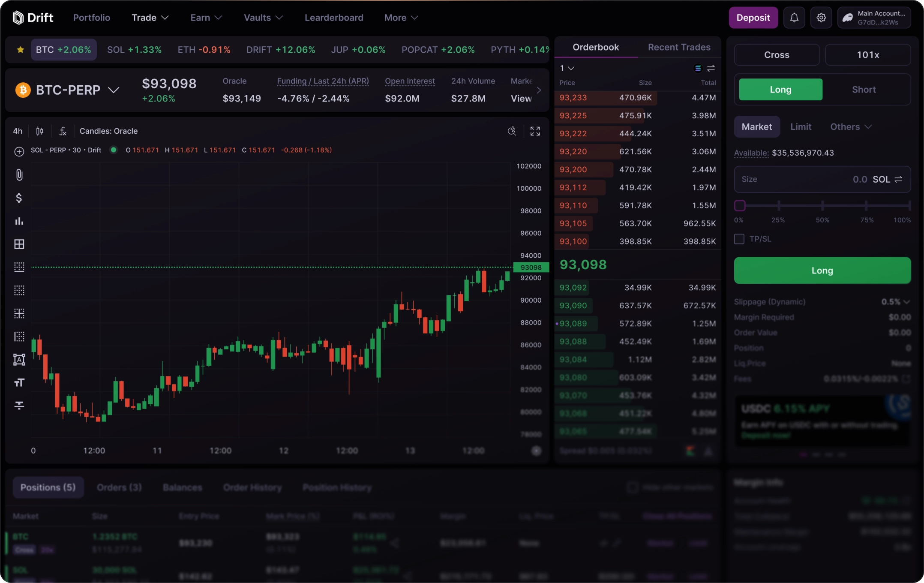The width and height of the screenshot is (924, 583).
Task: Click the Solana icon in the orderbook header
Action: (x=698, y=68)
